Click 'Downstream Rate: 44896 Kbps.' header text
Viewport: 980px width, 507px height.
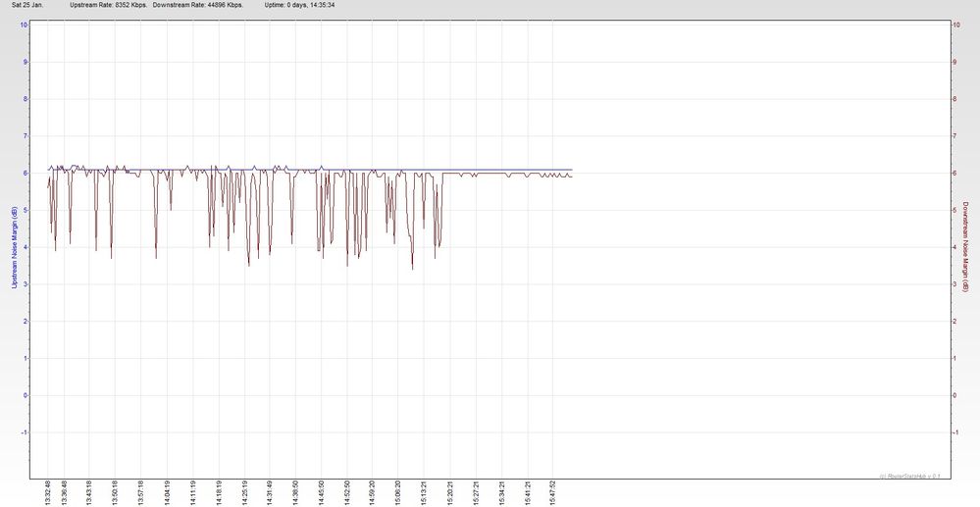coord(198,4)
